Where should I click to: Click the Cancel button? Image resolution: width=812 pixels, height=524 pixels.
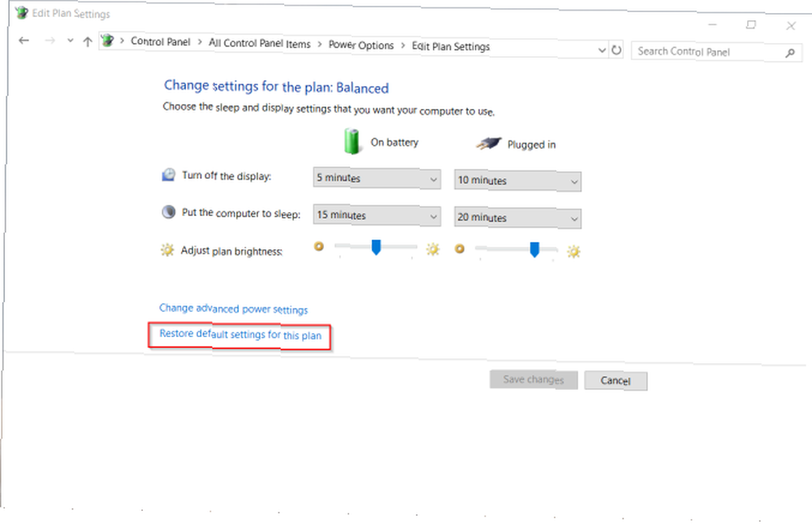point(615,380)
